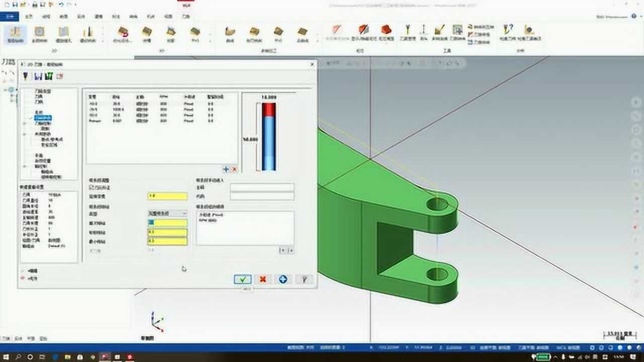
Task: Click the red section of the depth preview bar
Action: [x=269, y=110]
